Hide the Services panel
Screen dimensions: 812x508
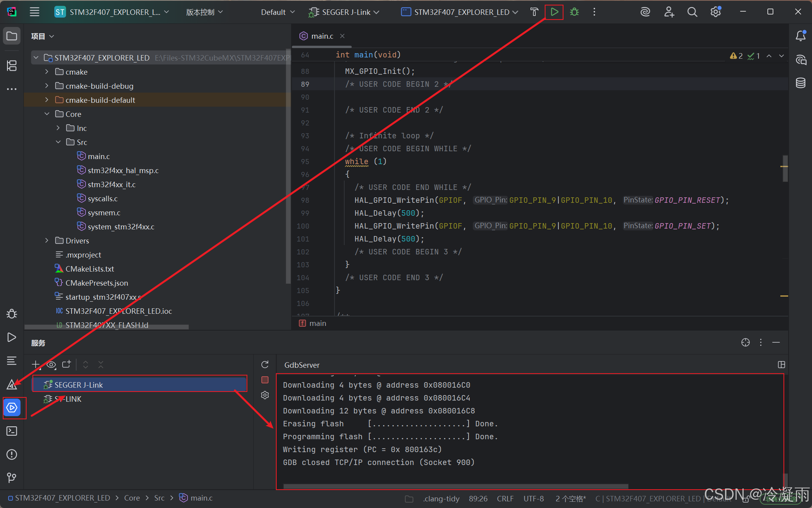776,342
